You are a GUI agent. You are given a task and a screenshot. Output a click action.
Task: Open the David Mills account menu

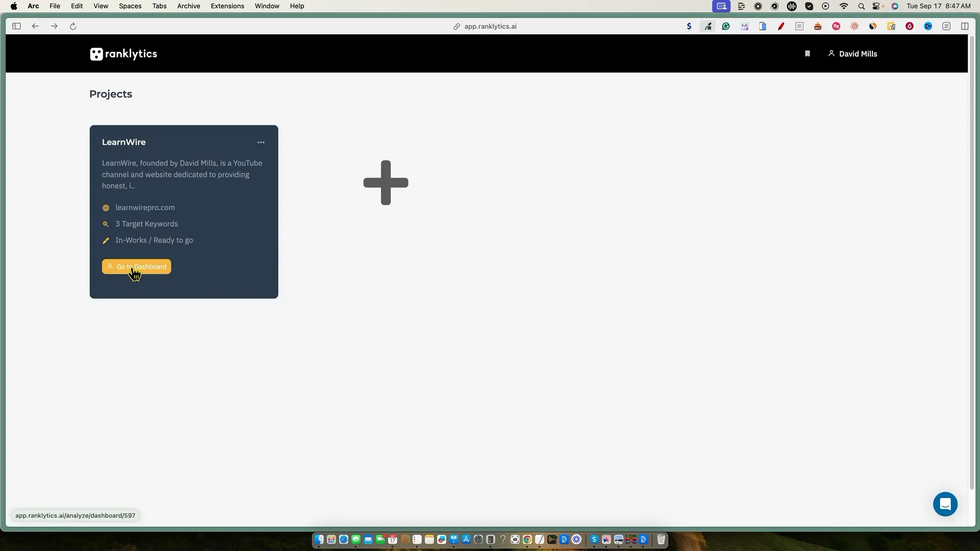coord(853,54)
